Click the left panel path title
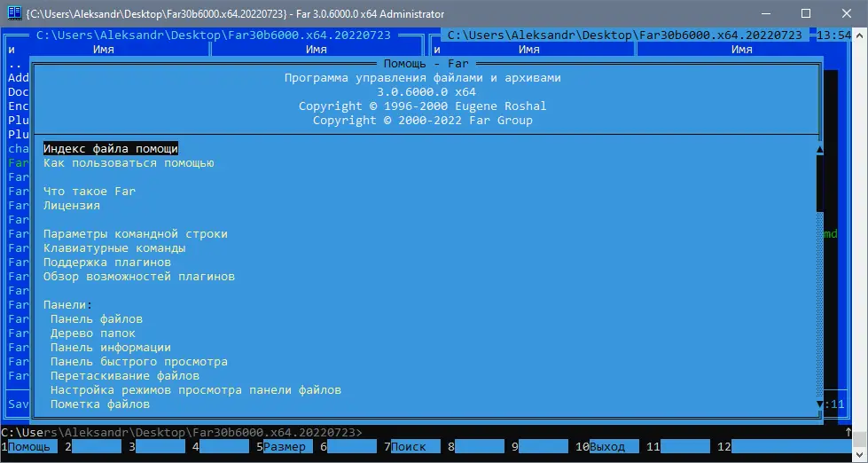 213,35
